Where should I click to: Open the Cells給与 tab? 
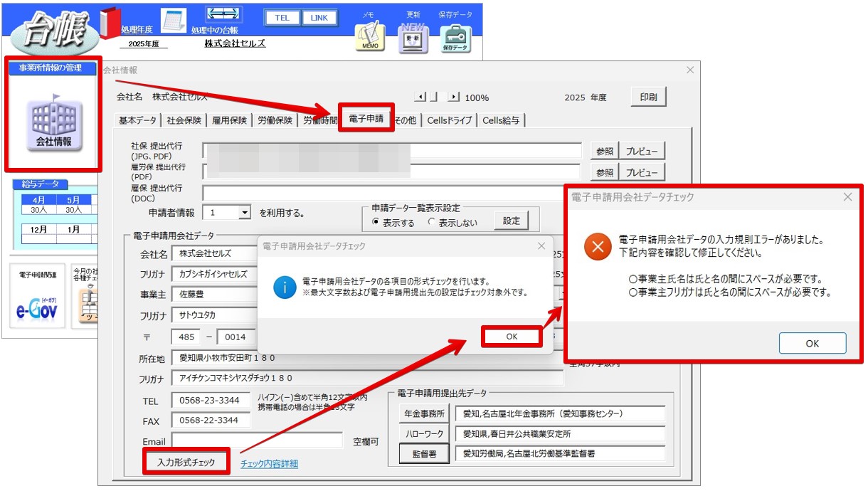tap(501, 120)
